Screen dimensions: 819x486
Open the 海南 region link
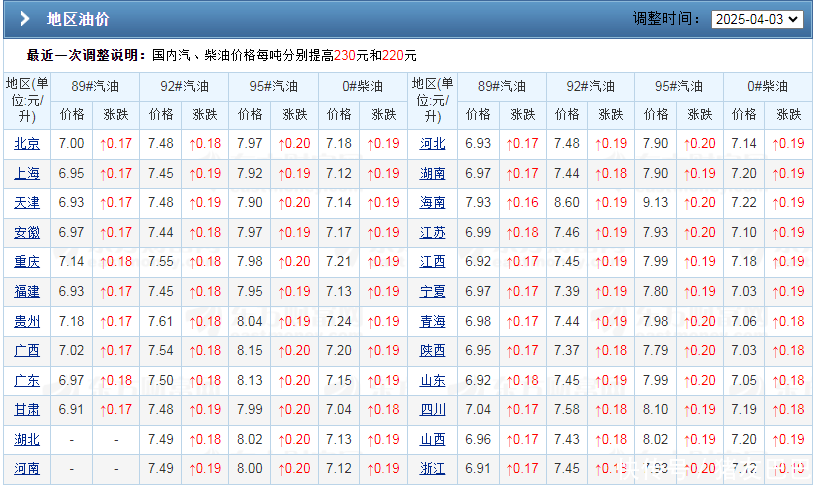(x=432, y=203)
